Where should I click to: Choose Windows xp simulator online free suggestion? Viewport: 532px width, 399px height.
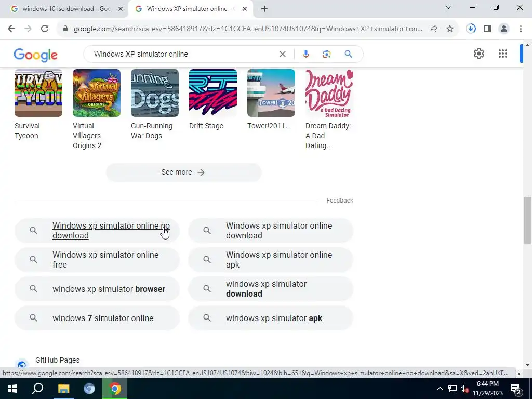coord(97,260)
